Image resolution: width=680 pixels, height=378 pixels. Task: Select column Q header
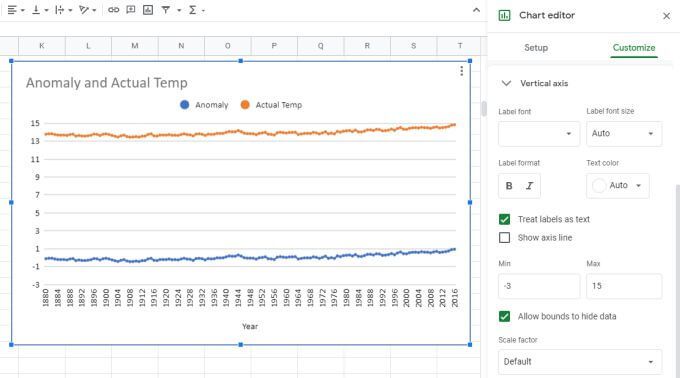tap(320, 46)
